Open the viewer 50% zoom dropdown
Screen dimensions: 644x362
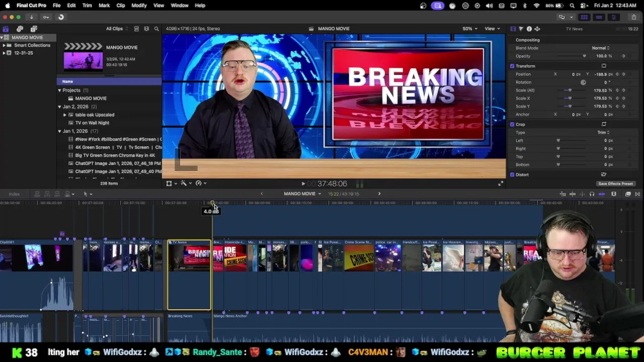pos(470,29)
